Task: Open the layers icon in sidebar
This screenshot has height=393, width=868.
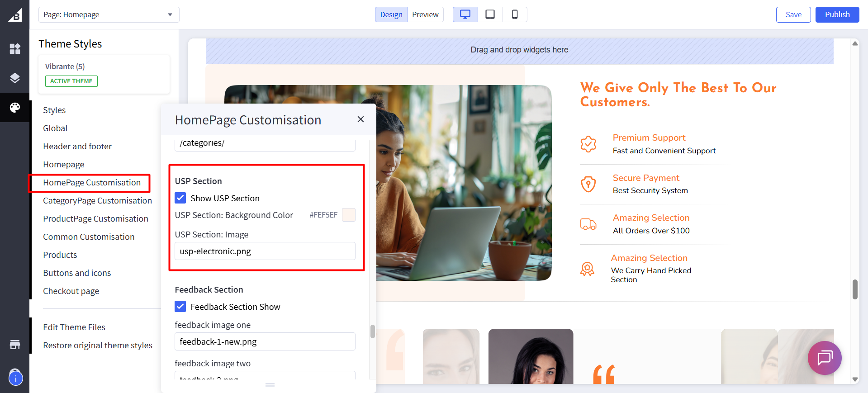Action: coord(15,78)
